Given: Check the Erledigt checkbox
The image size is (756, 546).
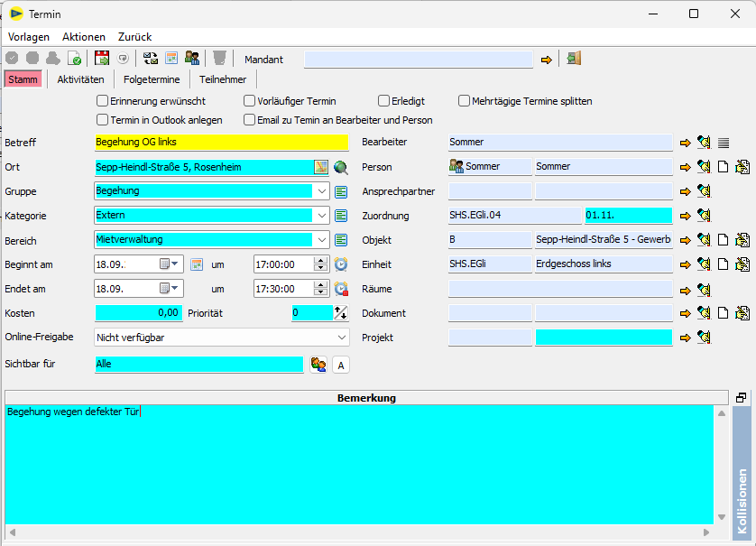Looking at the screenshot, I should 384,101.
